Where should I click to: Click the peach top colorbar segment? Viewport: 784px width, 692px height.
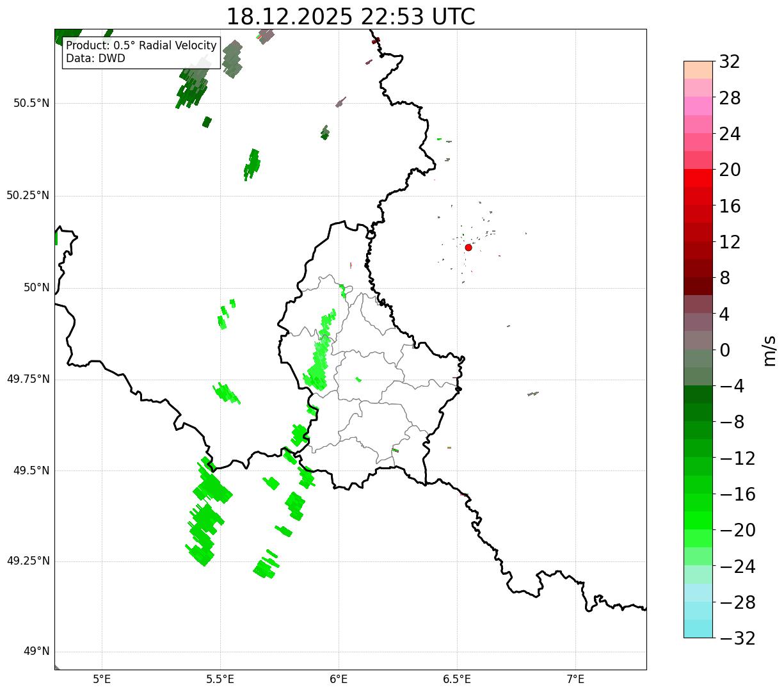698,70
